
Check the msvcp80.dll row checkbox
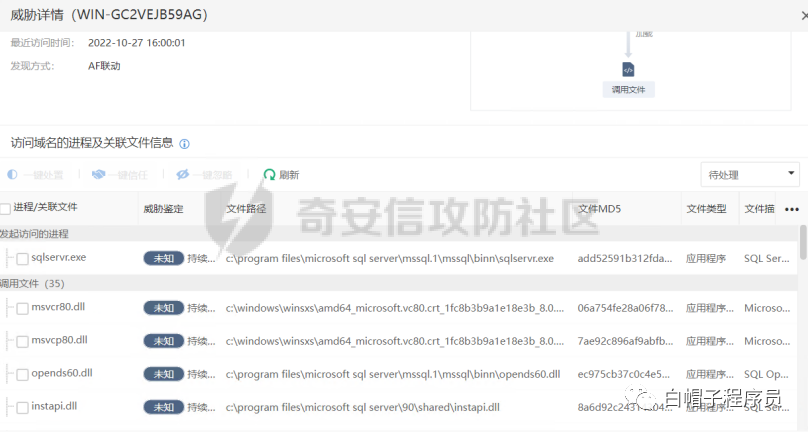22,341
